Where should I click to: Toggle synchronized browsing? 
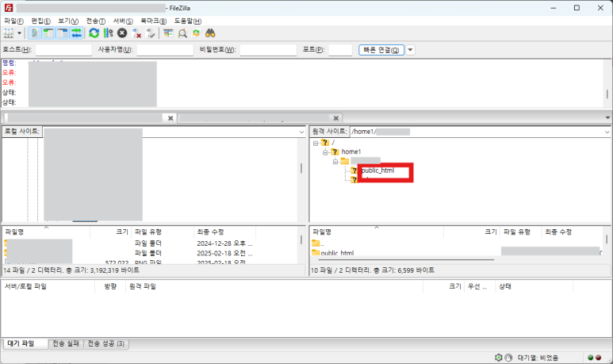click(x=196, y=33)
